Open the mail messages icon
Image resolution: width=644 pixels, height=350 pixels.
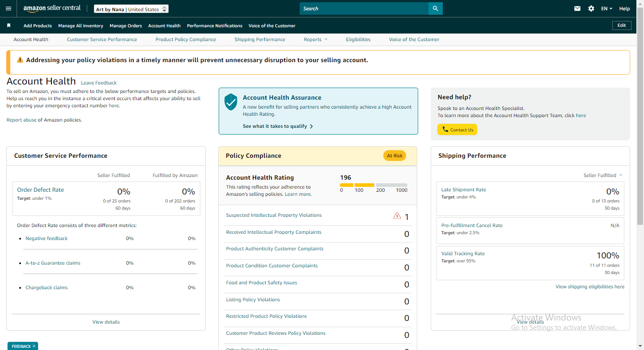(x=577, y=8)
